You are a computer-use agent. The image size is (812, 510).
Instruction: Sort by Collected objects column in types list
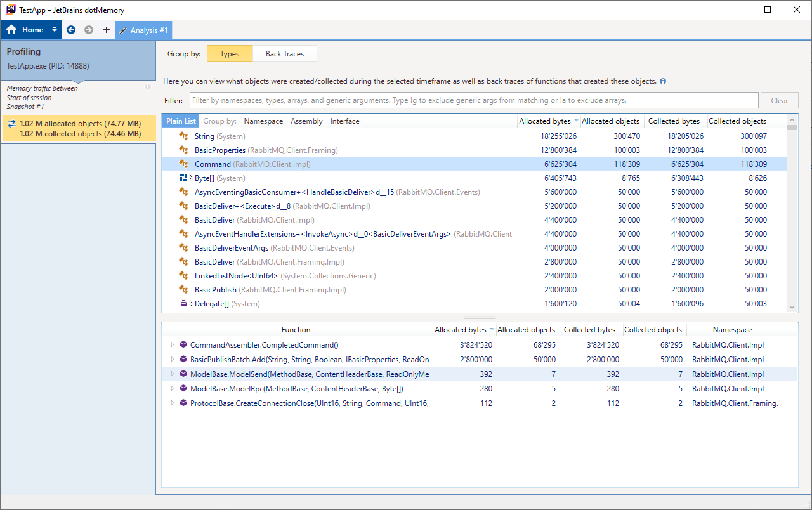(737, 121)
